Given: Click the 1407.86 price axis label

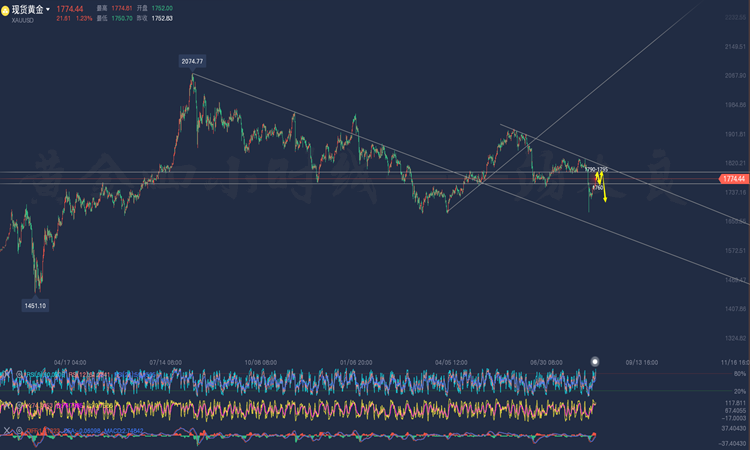Looking at the screenshot, I should [x=735, y=309].
